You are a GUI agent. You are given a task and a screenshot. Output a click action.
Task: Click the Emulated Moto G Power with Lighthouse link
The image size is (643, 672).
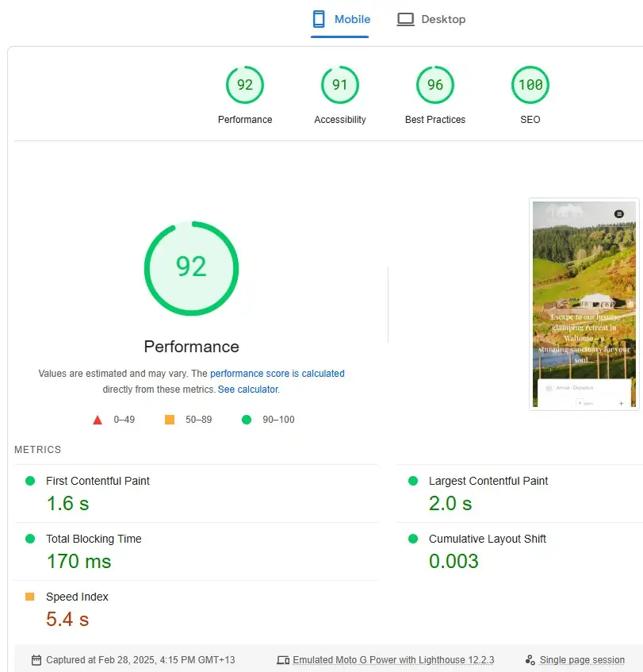click(392, 659)
